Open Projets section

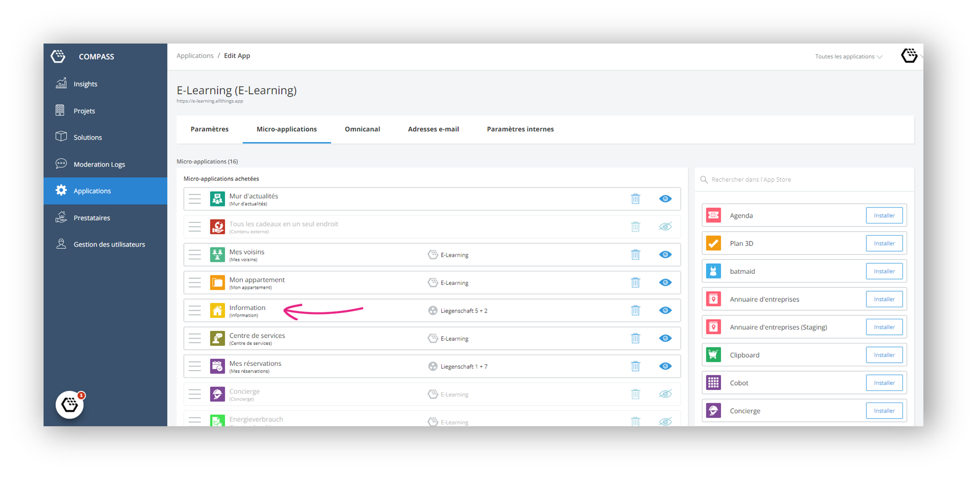point(105,111)
